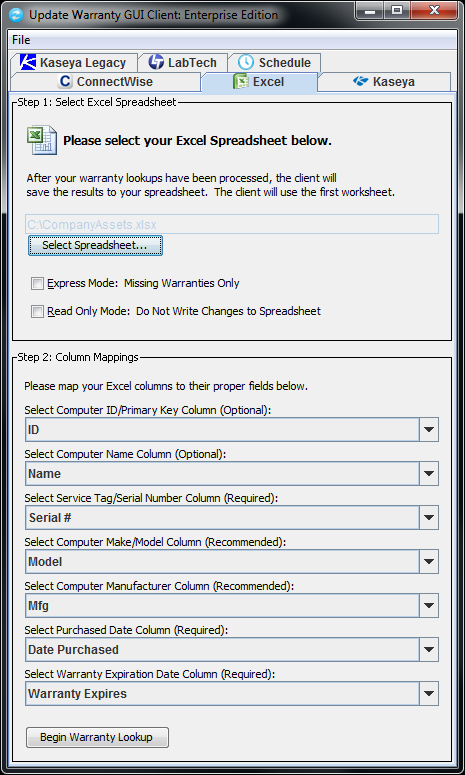Click the Excel spreadsheet icon in Step 1
This screenshot has height=775, width=465.
pyautogui.click(x=42, y=140)
